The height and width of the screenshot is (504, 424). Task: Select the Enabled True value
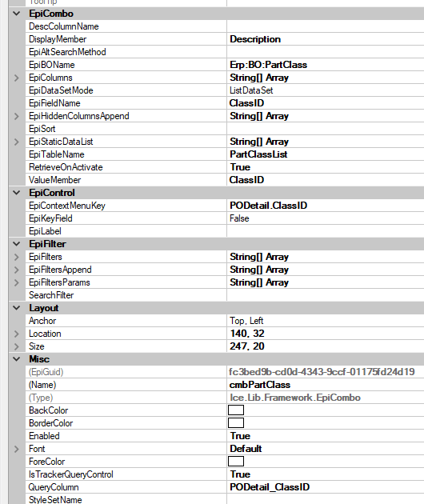click(326, 436)
